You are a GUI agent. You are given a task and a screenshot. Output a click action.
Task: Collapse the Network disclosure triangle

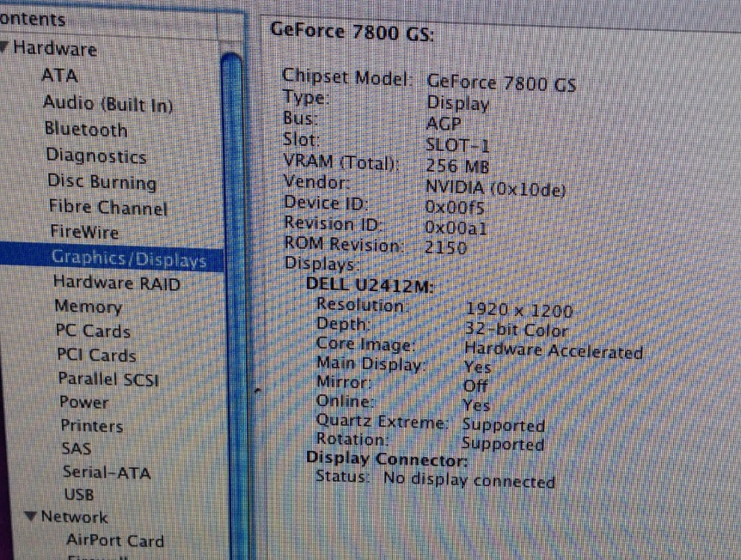click(x=31, y=515)
